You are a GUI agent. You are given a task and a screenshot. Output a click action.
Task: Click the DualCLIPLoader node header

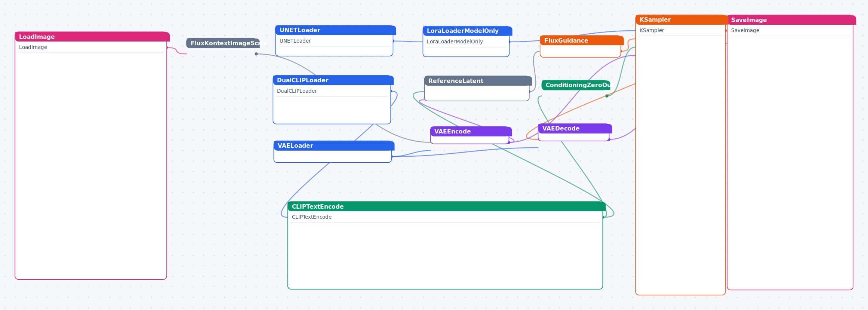[x=333, y=80]
